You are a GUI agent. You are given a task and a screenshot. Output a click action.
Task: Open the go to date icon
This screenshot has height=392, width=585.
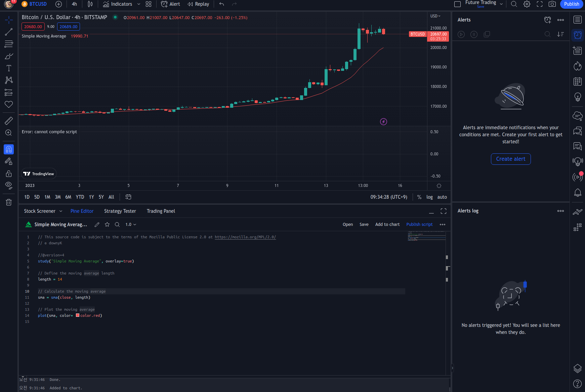point(128,197)
